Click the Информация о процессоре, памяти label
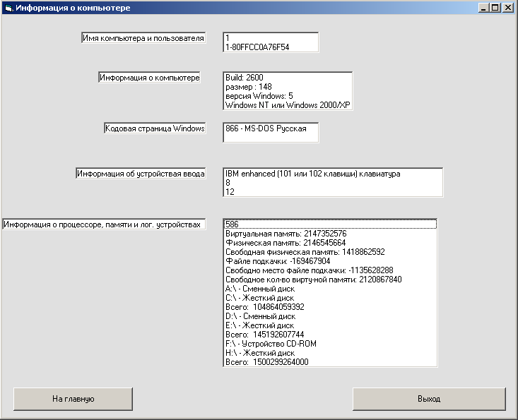Viewport: 518px width, 420px height. [x=104, y=224]
